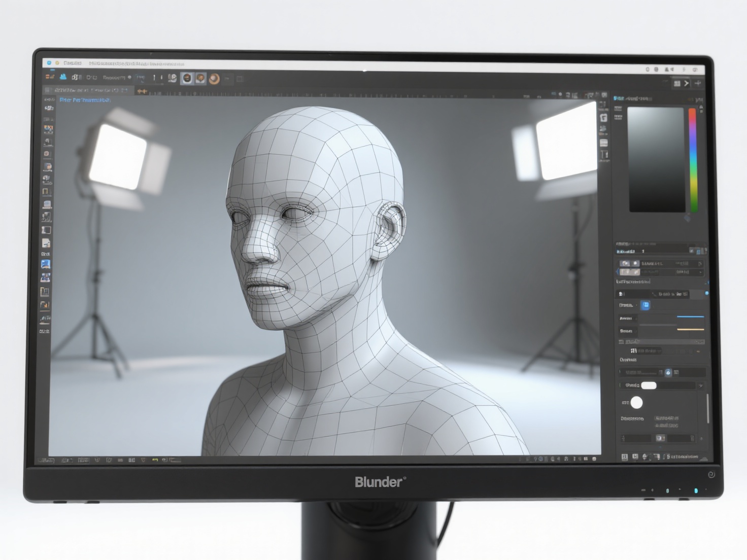Click the white circular color sample swatch
Viewport: 747px width, 560px height.
pos(636,402)
